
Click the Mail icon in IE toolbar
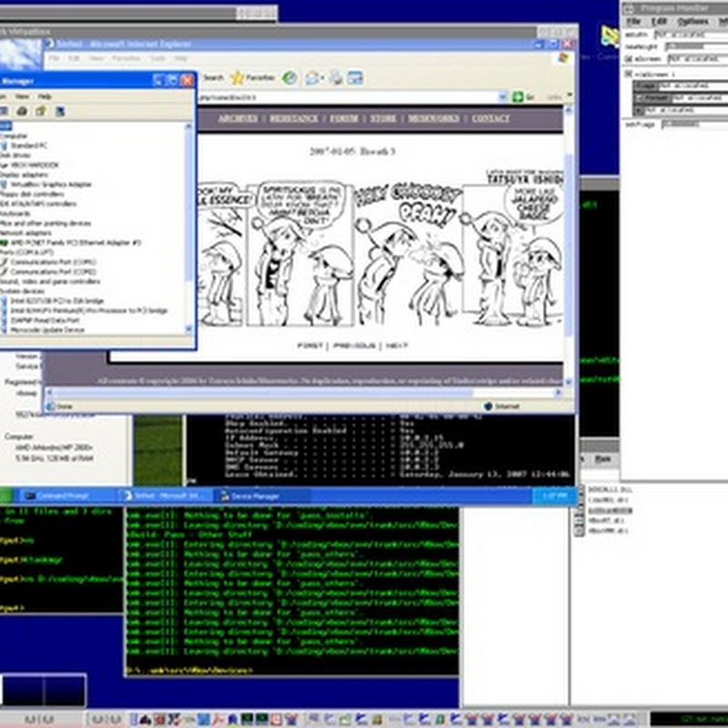(314, 78)
